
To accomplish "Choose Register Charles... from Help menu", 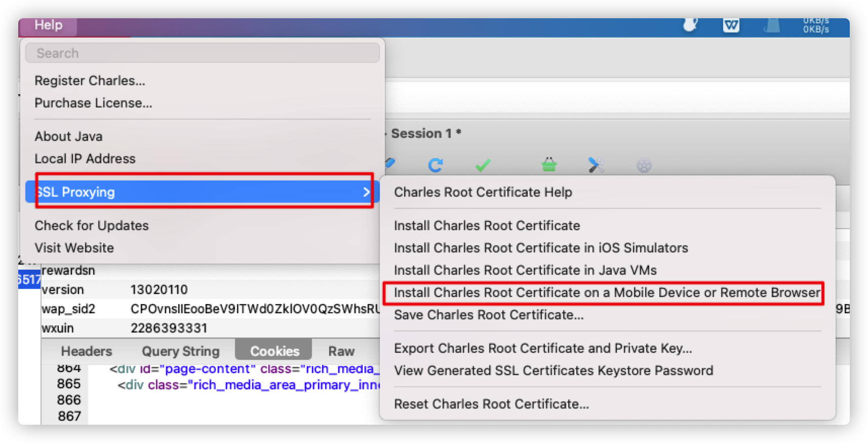I will (90, 81).
